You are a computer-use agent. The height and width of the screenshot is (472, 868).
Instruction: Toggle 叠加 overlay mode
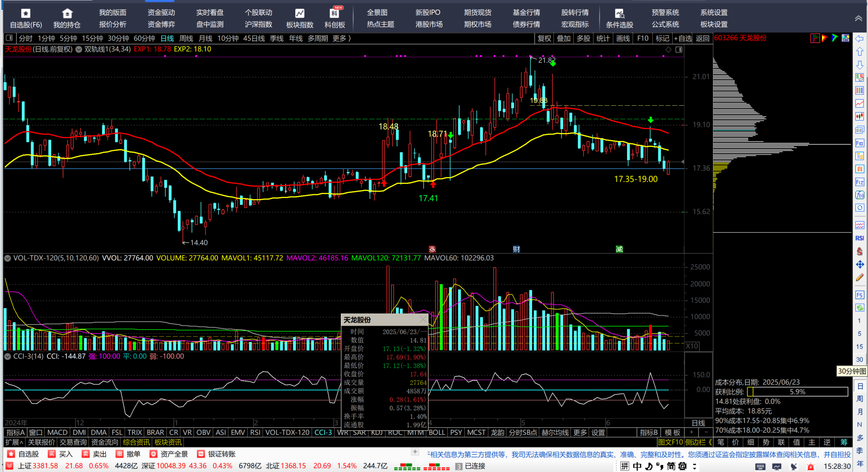[564, 38]
